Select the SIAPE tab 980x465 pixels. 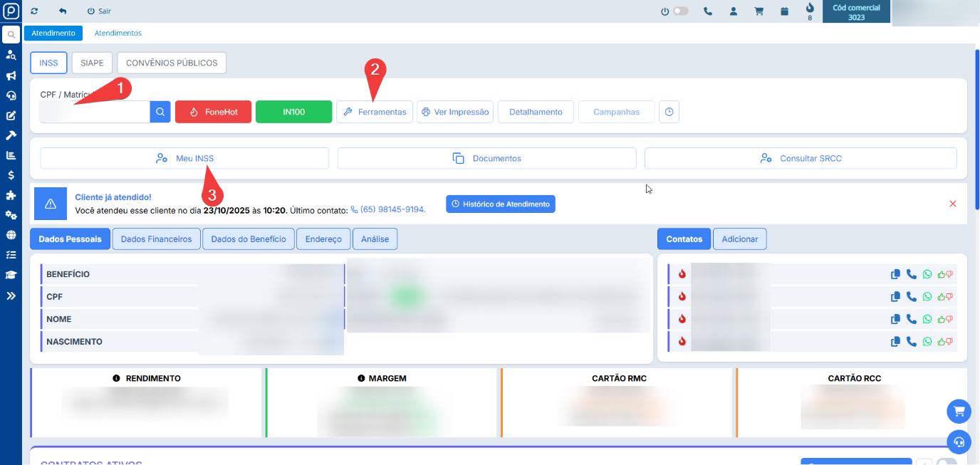92,63
